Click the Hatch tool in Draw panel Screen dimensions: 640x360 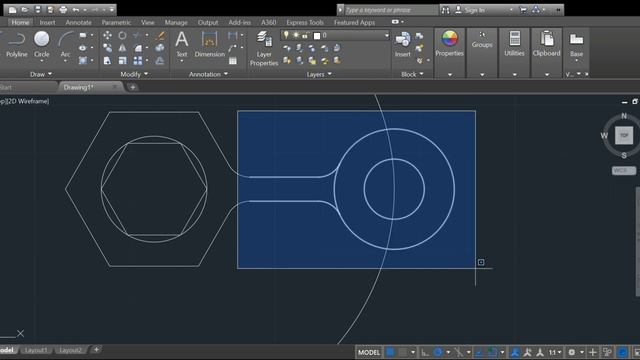(x=83, y=60)
